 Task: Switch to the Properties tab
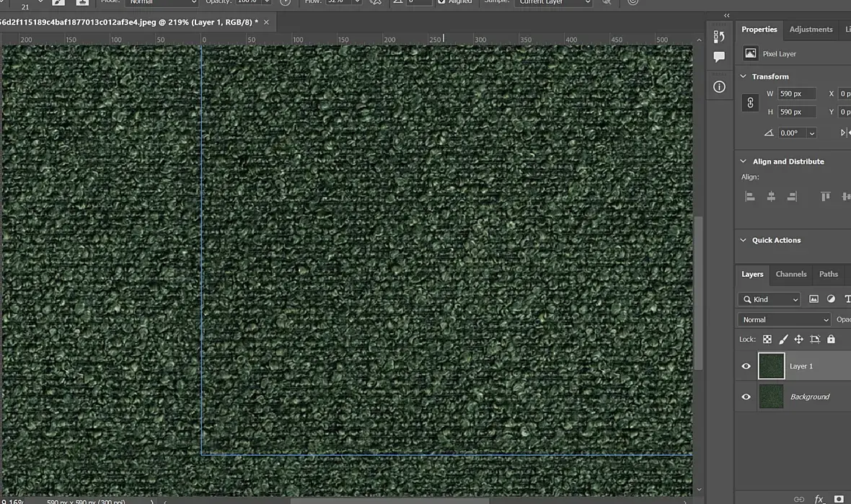coord(759,30)
